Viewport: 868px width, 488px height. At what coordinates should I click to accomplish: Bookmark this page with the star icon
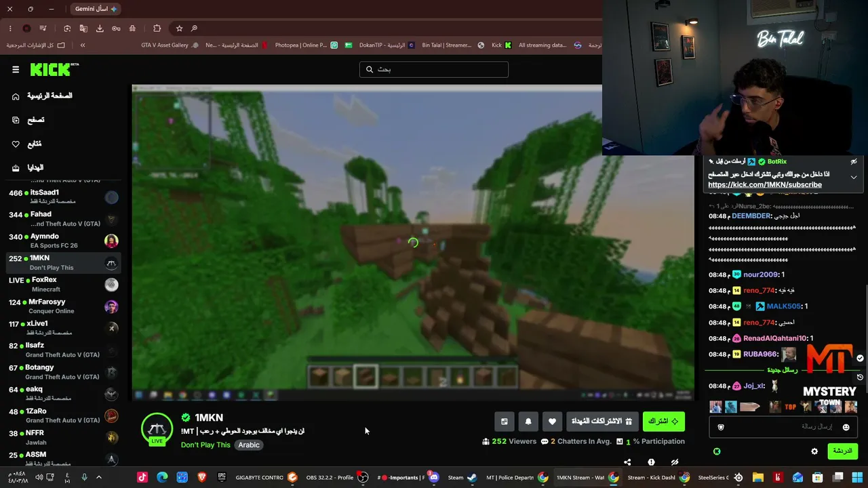click(179, 28)
